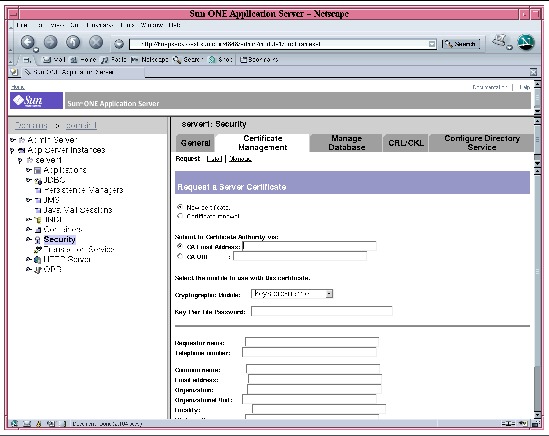Screen dimensions: 549x436
Task: Click the Netscape toolbar shortcut
Action: point(150,60)
